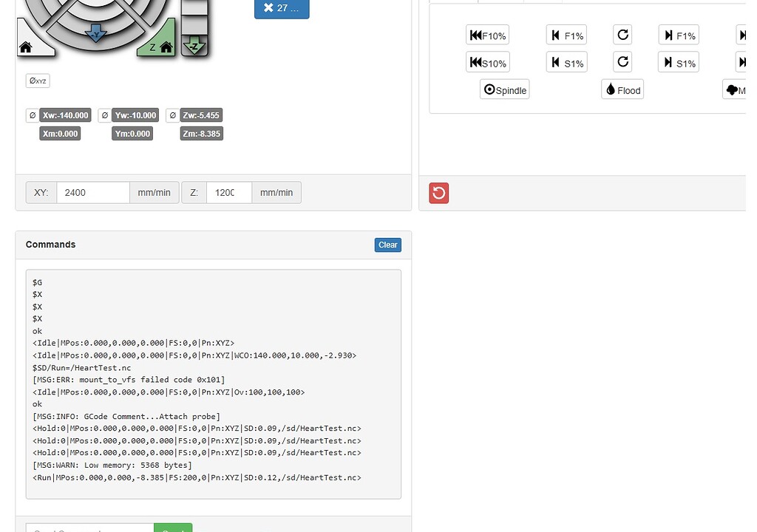Screen dimensions: 757x532
Task: Toggle Flood coolant
Action: click(x=622, y=90)
